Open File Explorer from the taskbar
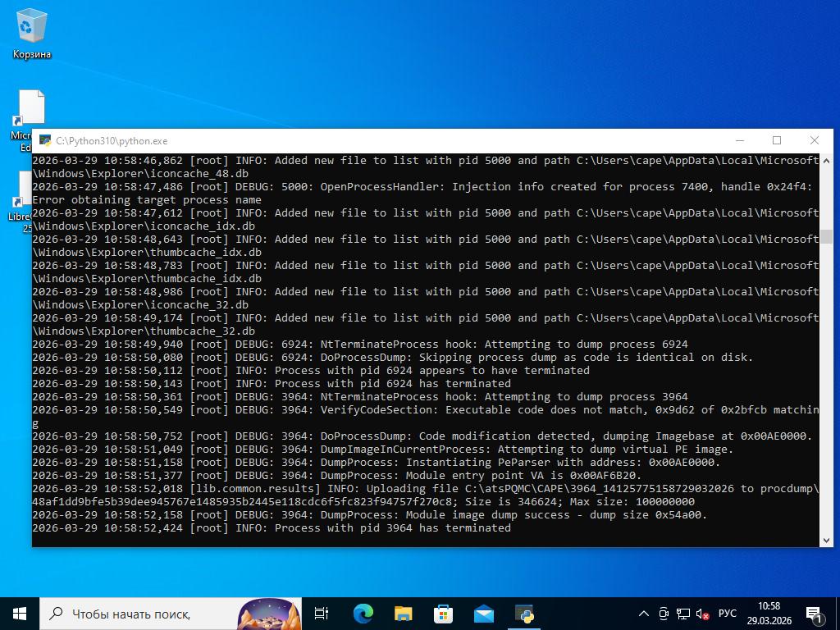The image size is (840, 630). pos(403,613)
